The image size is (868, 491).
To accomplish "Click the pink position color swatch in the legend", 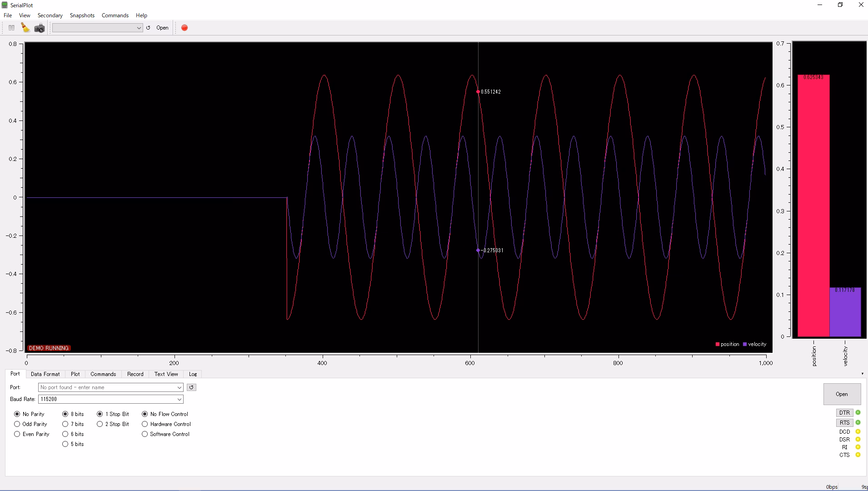I will coord(717,344).
